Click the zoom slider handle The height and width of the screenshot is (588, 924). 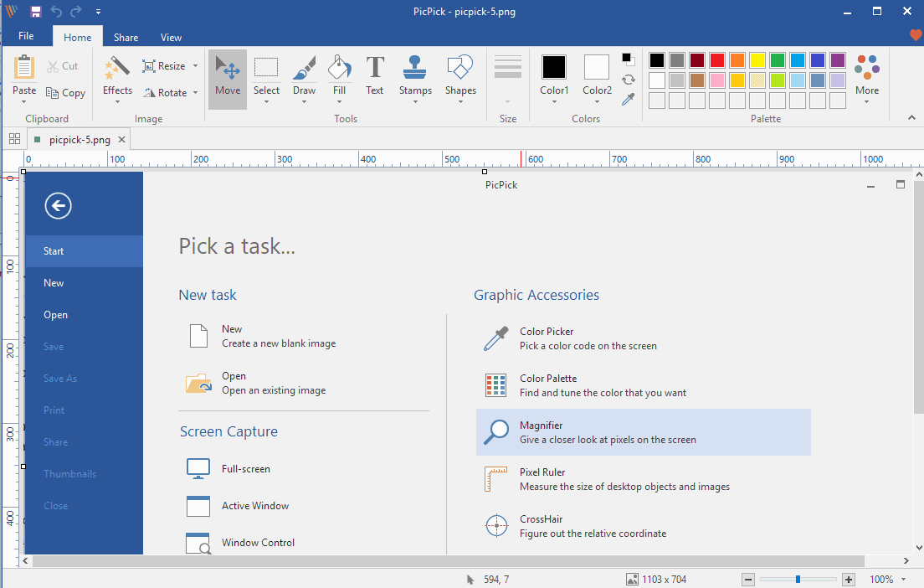coord(798,580)
